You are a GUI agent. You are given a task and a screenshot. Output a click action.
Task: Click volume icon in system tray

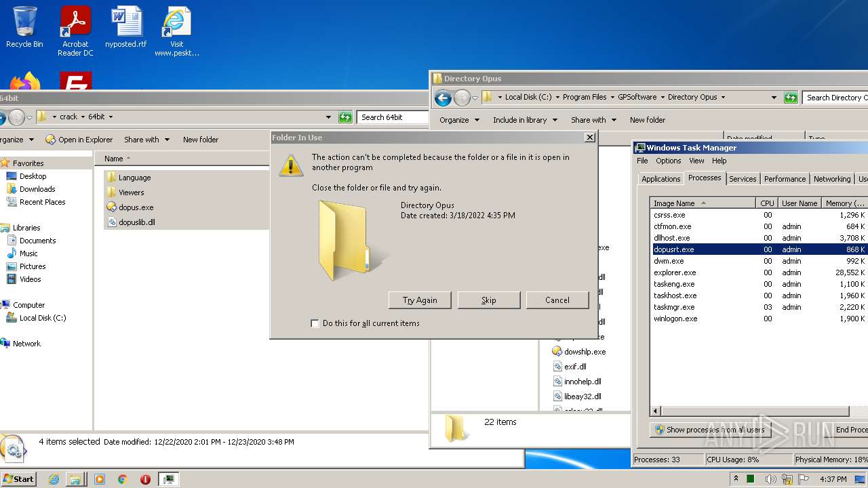click(x=771, y=479)
